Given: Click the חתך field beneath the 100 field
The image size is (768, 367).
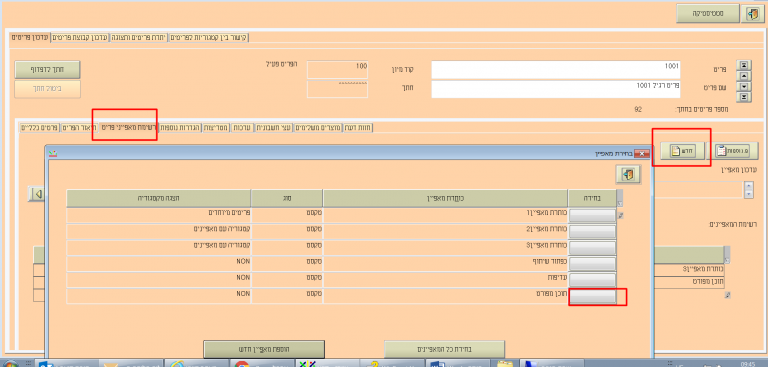Looking at the screenshot, I should coord(337,89).
